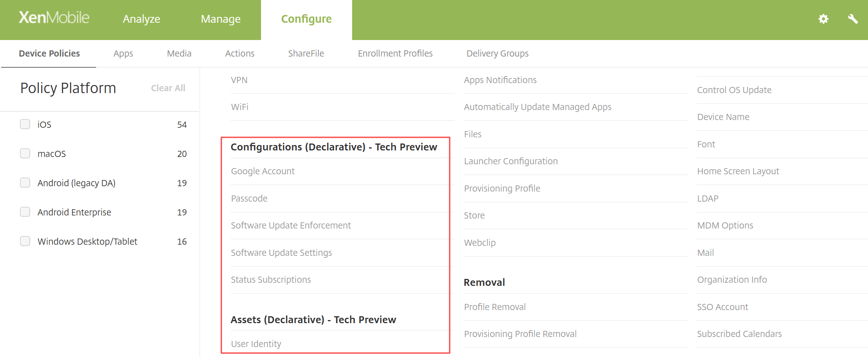868x357 pixels.
Task: Open the Delivery Groups tab
Action: click(497, 53)
